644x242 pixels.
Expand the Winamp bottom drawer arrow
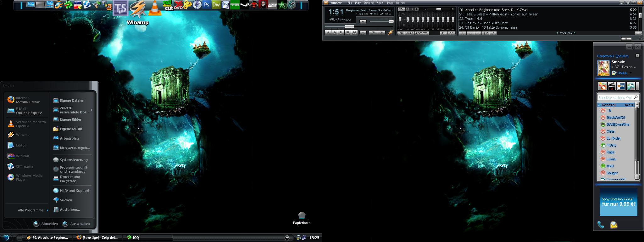pos(626,39)
